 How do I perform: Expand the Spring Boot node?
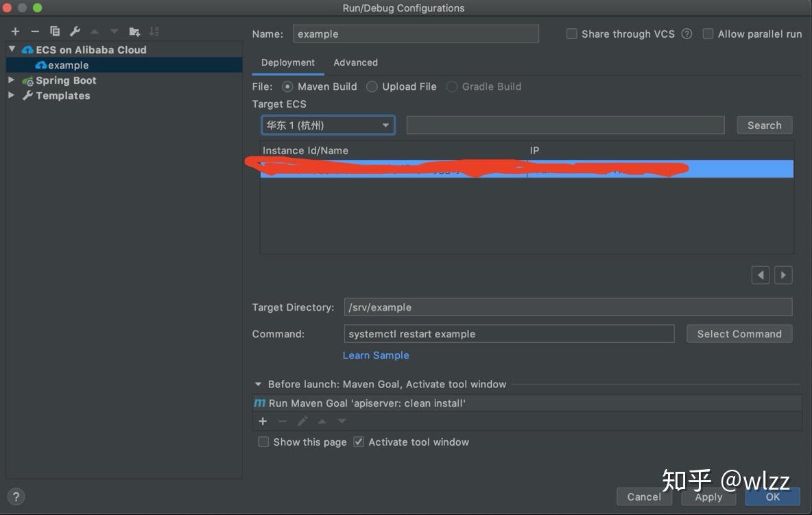click(x=12, y=80)
